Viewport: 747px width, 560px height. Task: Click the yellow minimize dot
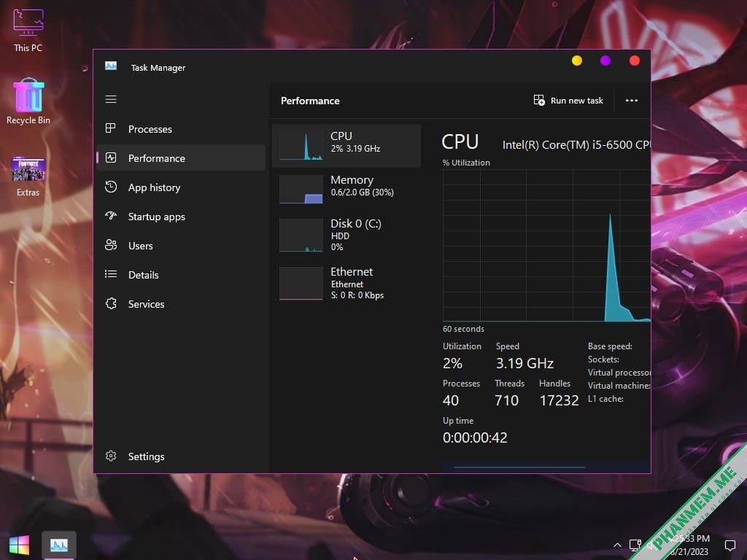coord(576,61)
